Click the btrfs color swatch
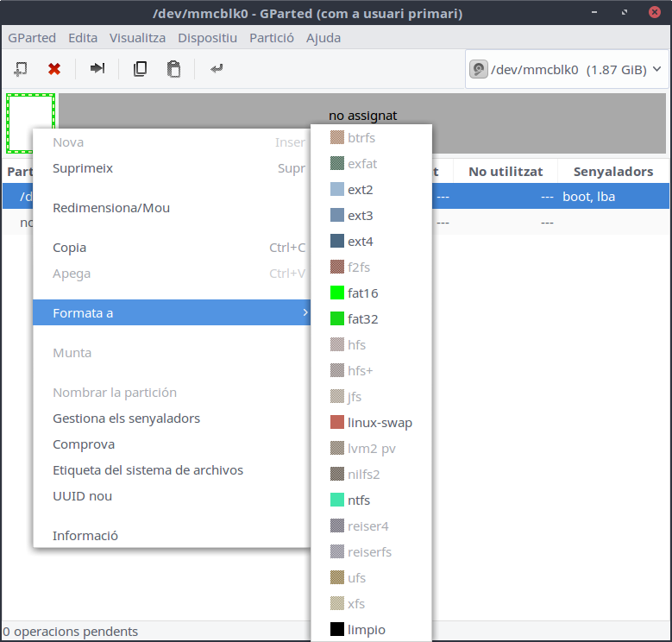 point(336,137)
